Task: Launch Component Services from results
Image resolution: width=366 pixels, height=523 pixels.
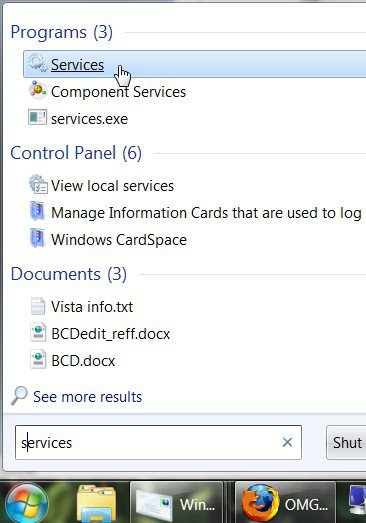Action: [x=118, y=92]
